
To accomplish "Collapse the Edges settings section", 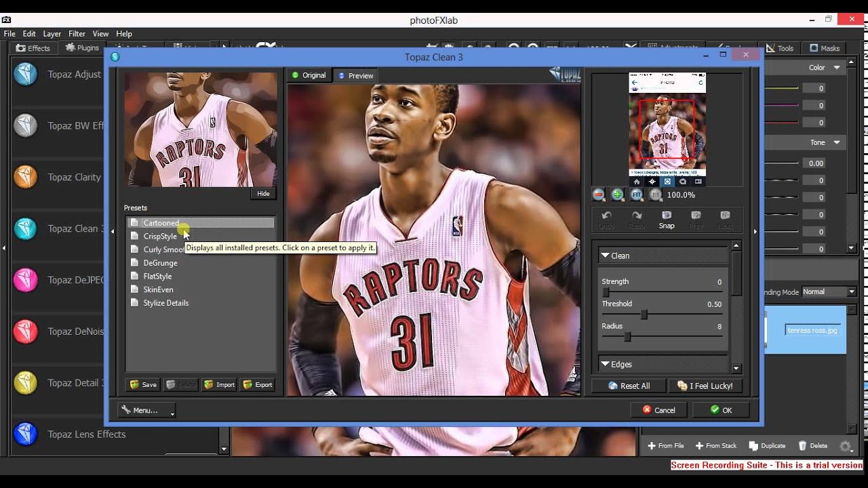I will (x=606, y=364).
